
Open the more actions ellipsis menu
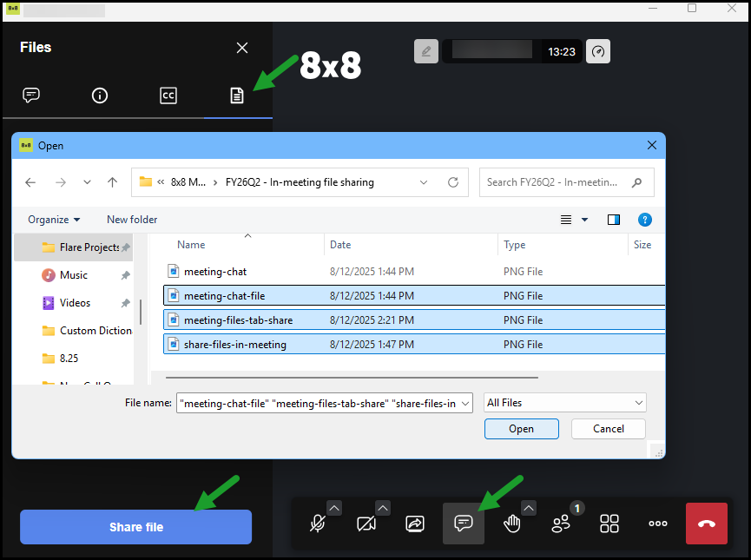click(658, 524)
